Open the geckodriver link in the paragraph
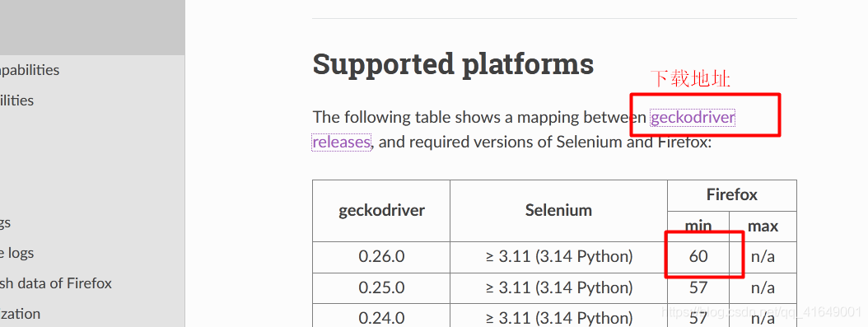 pyautogui.click(x=693, y=118)
